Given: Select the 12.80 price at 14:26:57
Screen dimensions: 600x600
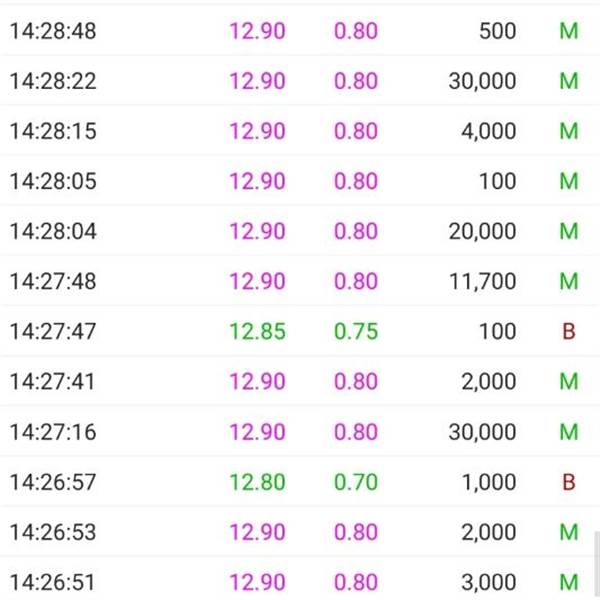Looking at the screenshot, I should click(x=257, y=482).
